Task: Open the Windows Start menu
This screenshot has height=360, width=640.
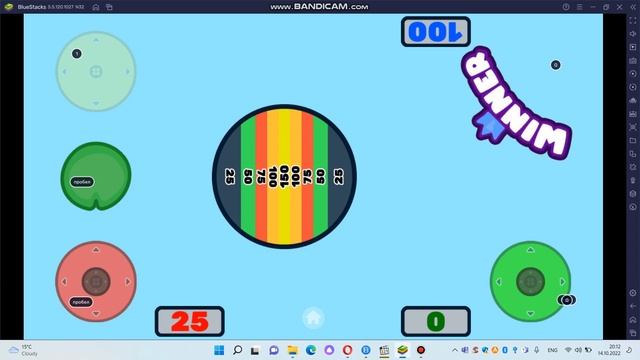Action: 219,350
